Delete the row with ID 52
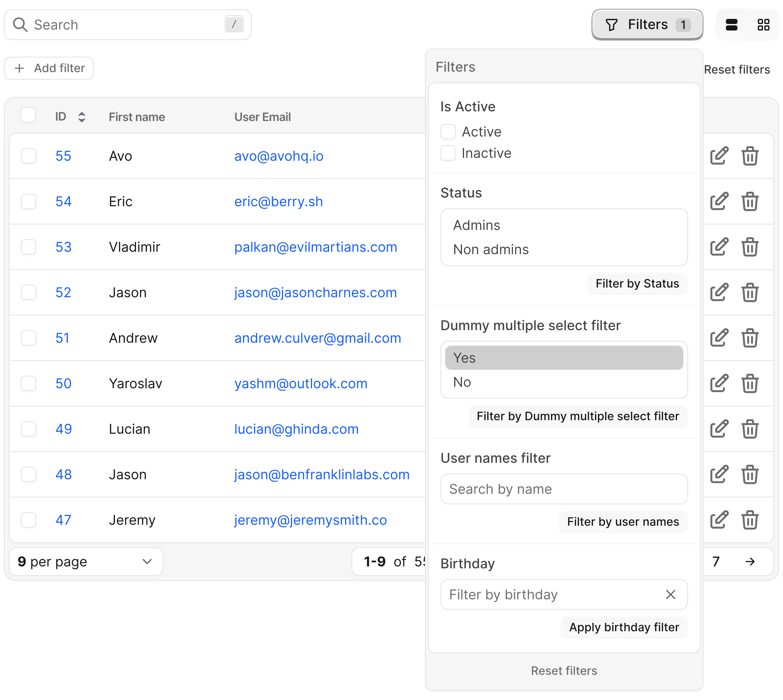This screenshot has height=700, width=783. click(750, 292)
